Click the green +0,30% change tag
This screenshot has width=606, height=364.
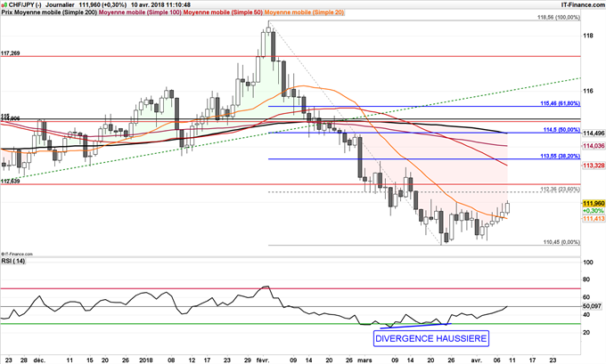pyautogui.click(x=594, y=211)
